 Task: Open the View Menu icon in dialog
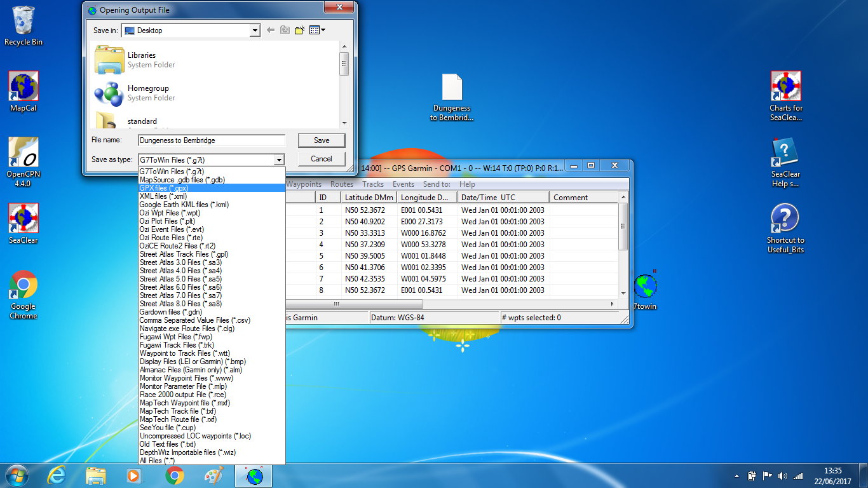(x=316, y=30)
